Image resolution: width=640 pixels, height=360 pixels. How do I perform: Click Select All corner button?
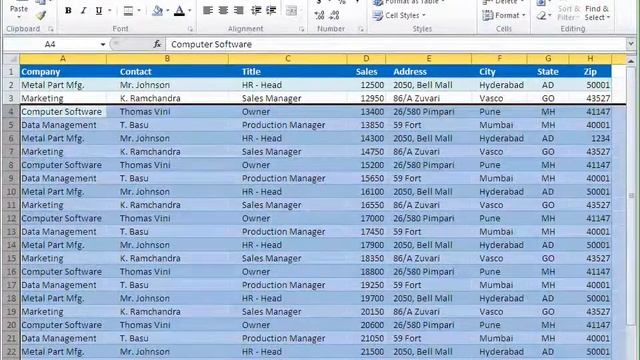11,59
